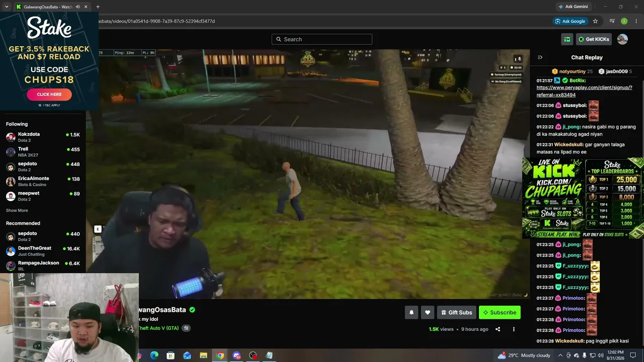Image resolution: width=644 pixels, height=362 pixels.
Task: Click Wickedskull's 'gar ganyan talaga' message username
Action: (569, 145)
